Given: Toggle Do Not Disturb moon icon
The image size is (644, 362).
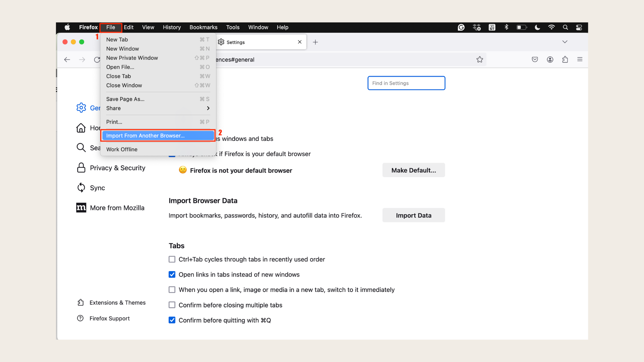Looking at the screenshot, I should (x=537, y=27).
